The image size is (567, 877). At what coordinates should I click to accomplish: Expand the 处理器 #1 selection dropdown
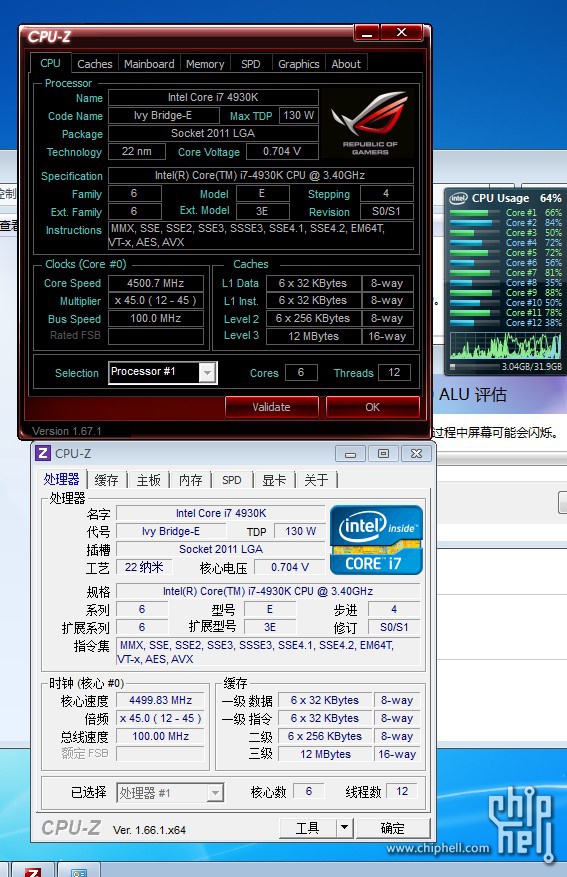215,793
